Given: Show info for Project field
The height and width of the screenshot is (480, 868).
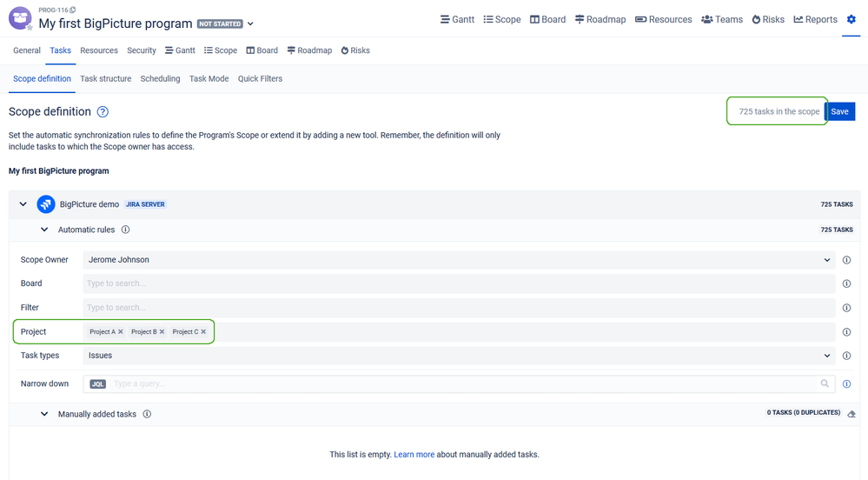Looking at the screenshot, I should click(x=846, y=332).
